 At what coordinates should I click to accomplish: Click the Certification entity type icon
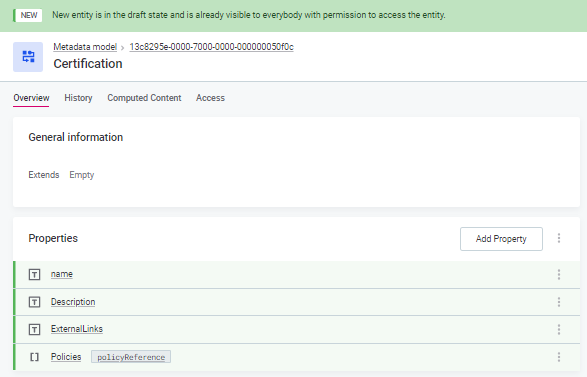pyautogui.click(x=28, y=57)
